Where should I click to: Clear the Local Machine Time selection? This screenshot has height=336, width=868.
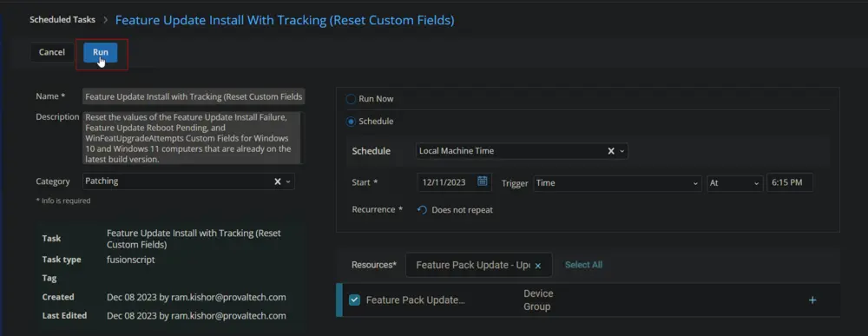point(611,151)
